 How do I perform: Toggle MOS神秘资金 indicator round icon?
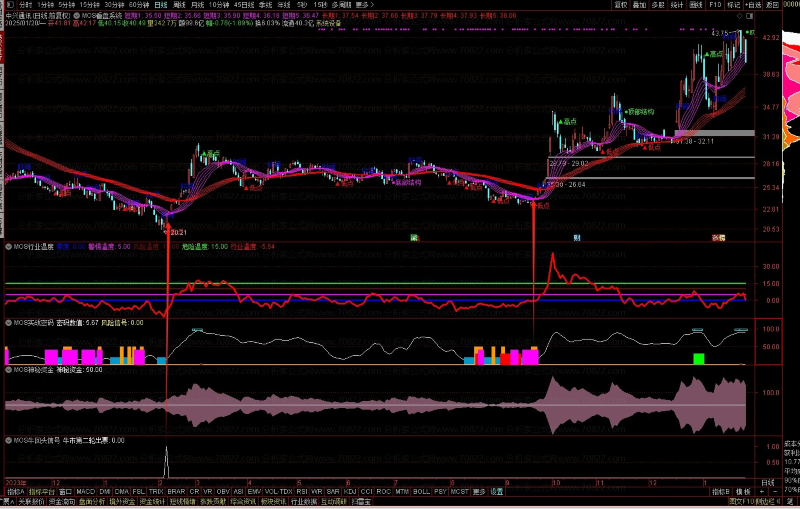coord(9,370)
